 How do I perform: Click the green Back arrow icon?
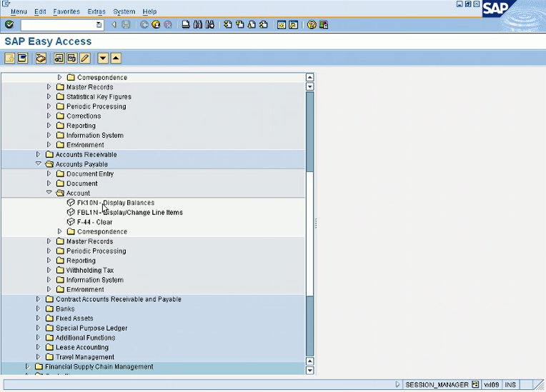click(x=144, y=25)
